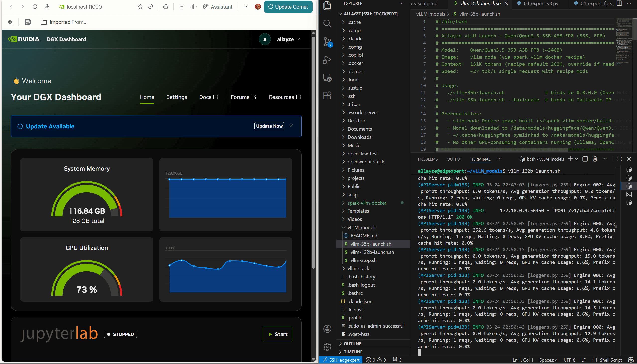The image size is (637, 364).
Task: Collapse the vLLM_models folder
Action: point(373,227)
